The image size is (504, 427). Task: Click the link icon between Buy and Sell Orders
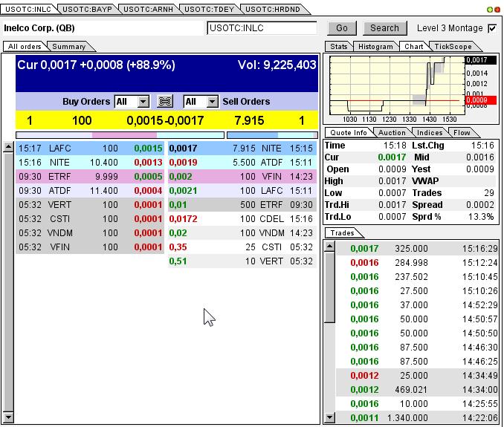tap(165, 102)
